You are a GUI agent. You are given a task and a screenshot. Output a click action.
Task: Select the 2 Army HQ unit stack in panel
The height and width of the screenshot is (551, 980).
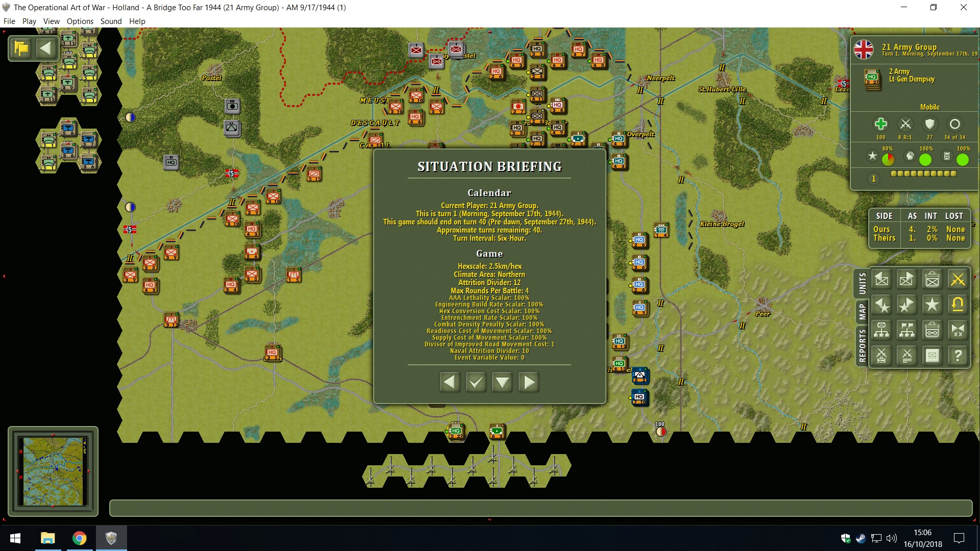tap(872, 79)
